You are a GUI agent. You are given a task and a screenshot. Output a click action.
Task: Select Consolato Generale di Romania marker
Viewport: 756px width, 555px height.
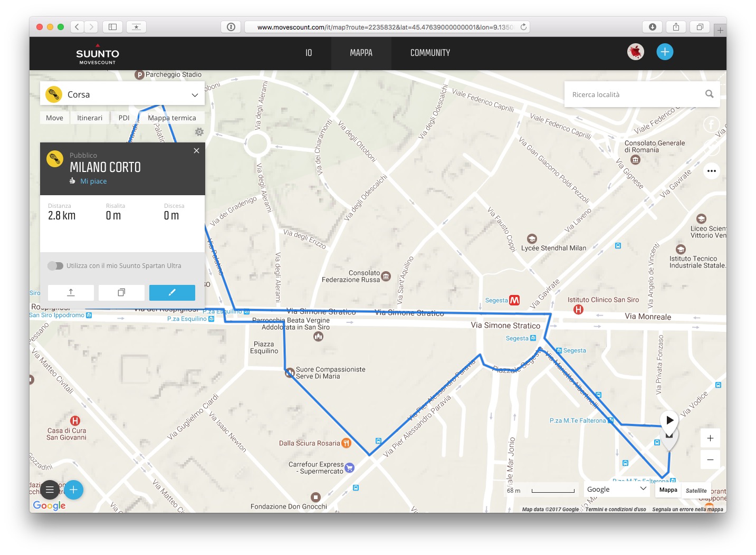[x=635, y=159]
